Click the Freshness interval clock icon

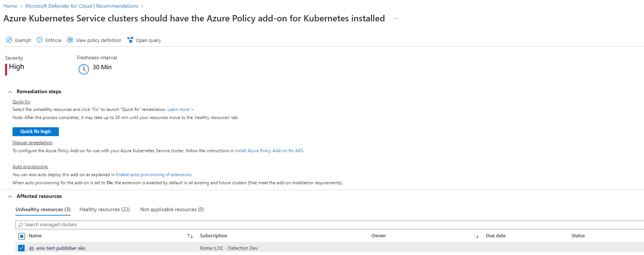[x=84, y=69]
